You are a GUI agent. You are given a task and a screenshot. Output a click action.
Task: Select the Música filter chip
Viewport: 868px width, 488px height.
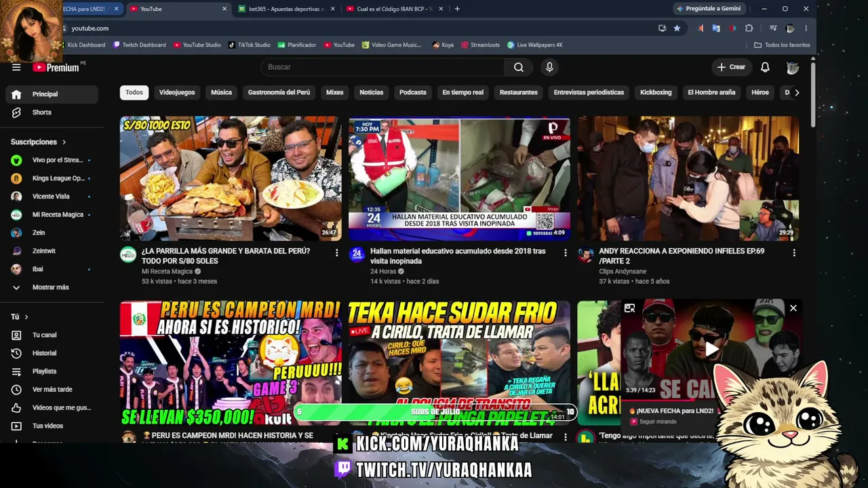pos(221,93)
